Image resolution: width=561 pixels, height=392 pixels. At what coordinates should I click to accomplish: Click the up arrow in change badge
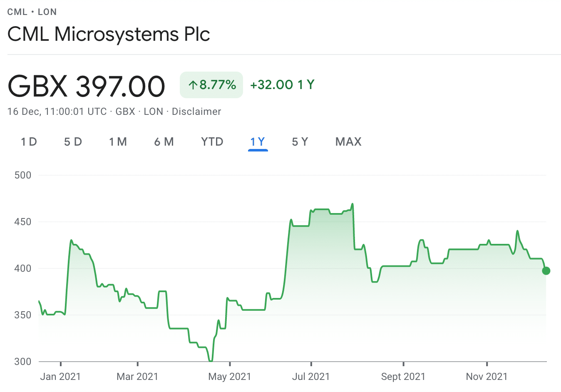point(192,85)
